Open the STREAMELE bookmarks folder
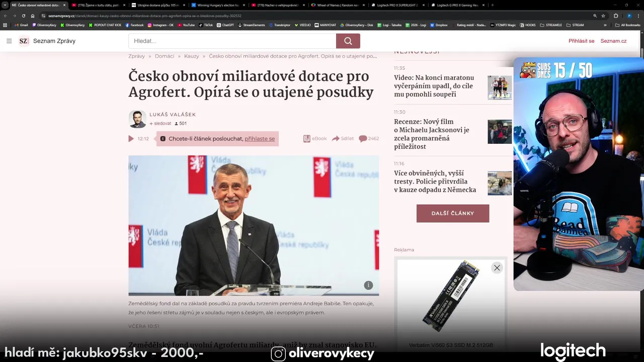Screen dimensions: 644x362 pyautogui.click(x=550, y=25)
